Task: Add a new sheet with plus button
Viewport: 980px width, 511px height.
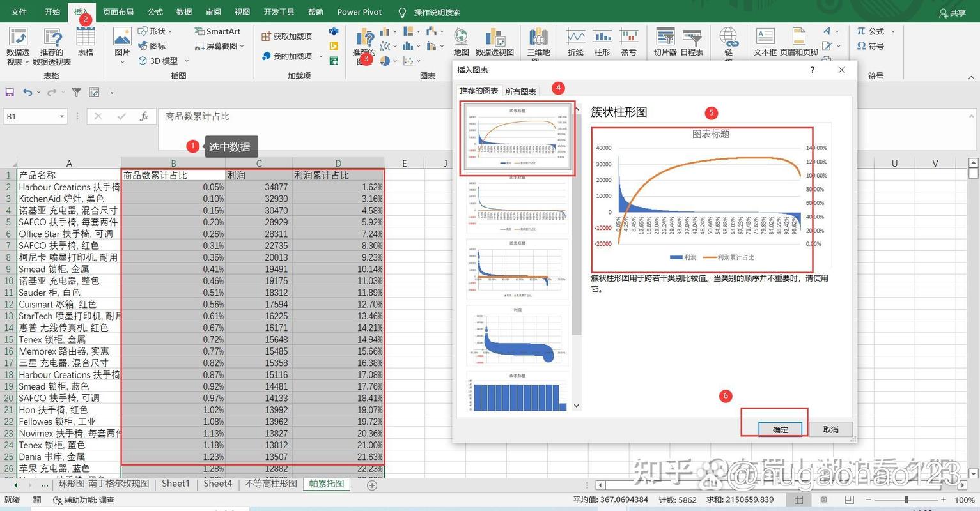Action: tap(372, 485)
